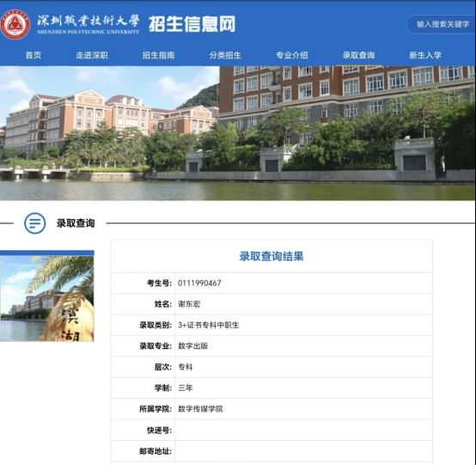This screenshot has width=476, height=465.
Task: Click the 录取查询 section heading text
Action: (76, 223)
